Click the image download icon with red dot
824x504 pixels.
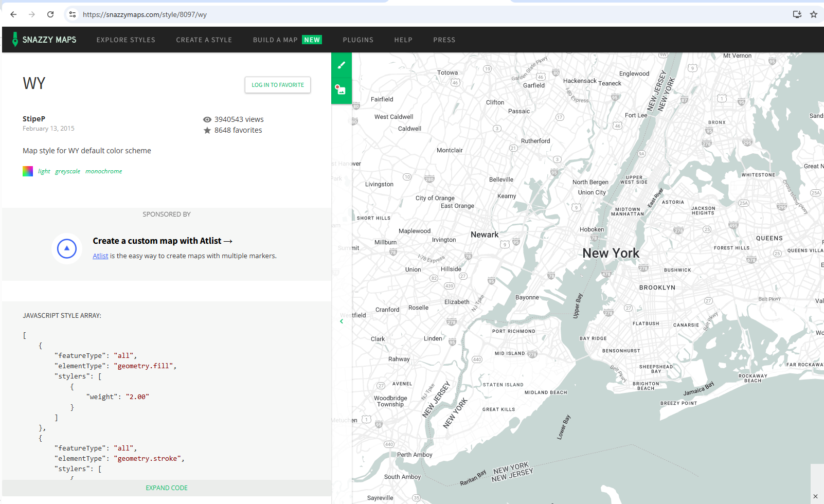tap(341, 91)
